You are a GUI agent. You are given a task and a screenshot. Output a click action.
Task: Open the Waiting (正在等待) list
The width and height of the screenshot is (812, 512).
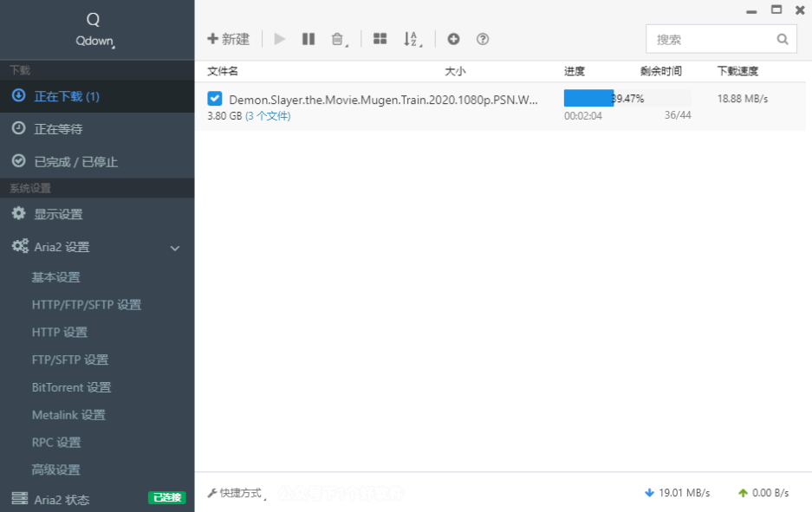click(x=97, y=129)
